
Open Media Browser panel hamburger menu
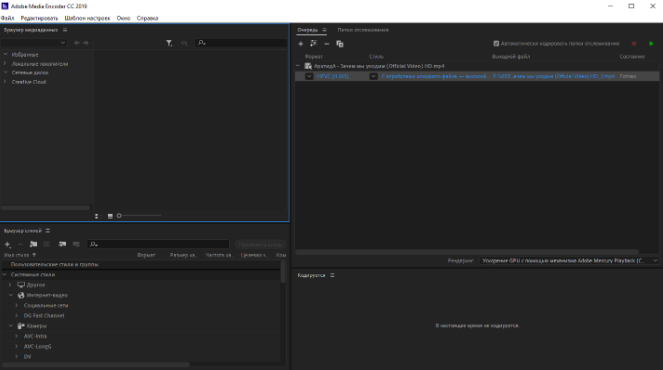click(65, 30)
